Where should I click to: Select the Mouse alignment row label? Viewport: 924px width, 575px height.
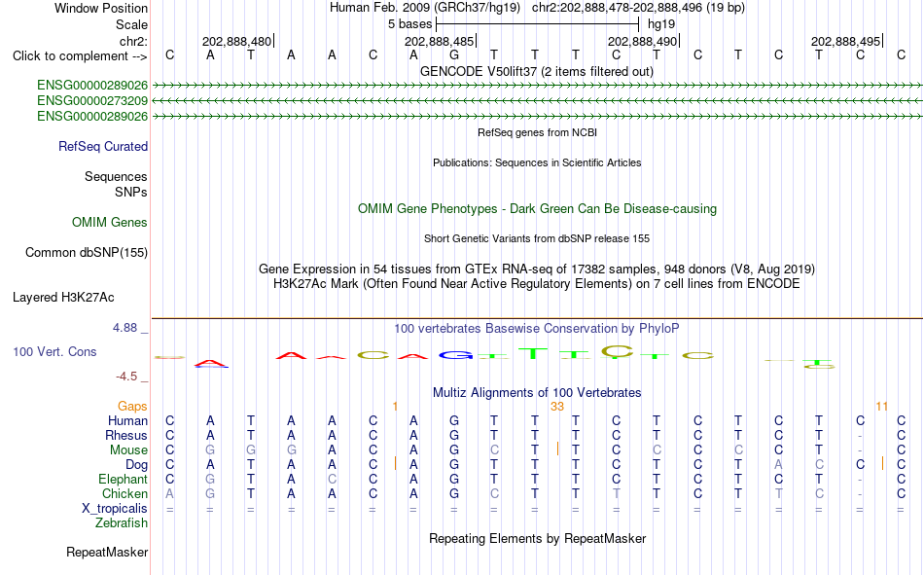point(128,449)
